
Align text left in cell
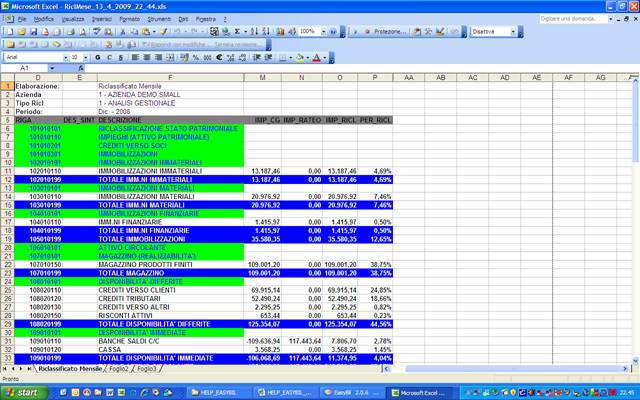[135, 58]
